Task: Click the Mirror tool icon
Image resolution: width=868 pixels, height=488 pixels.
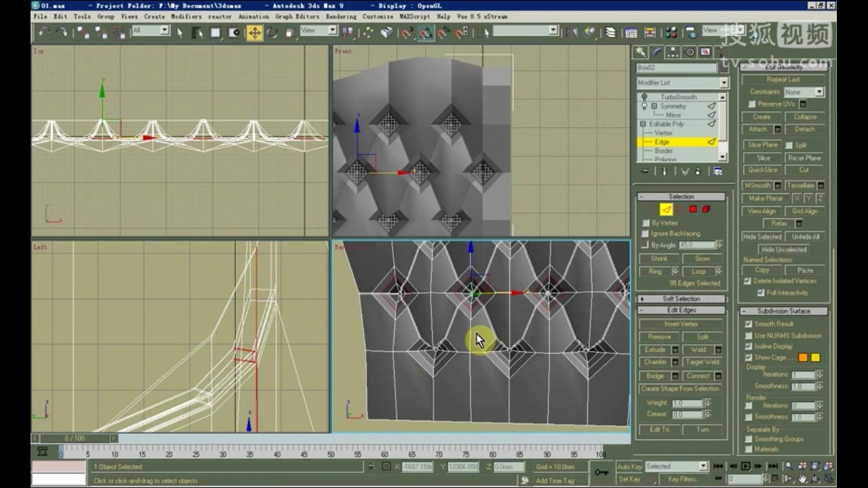Action: pyautogui.click(x=570, y=31)
